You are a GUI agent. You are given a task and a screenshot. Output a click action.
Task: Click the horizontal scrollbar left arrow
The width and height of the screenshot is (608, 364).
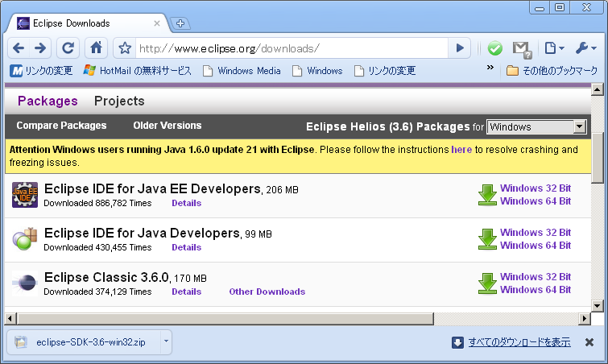click(x=10, y=319)
